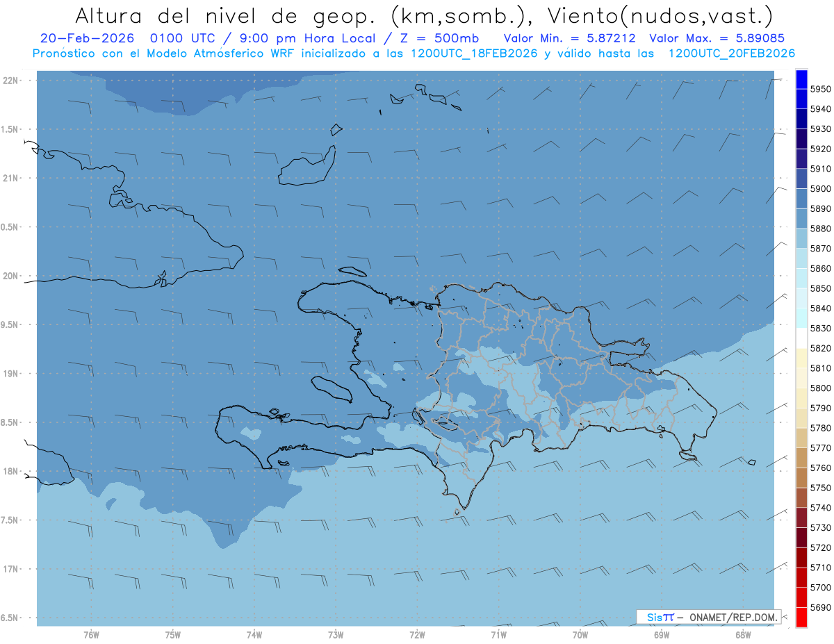Click the legend value '5890'
Screen dimensions: 834x644
click(x=821, y=208)
